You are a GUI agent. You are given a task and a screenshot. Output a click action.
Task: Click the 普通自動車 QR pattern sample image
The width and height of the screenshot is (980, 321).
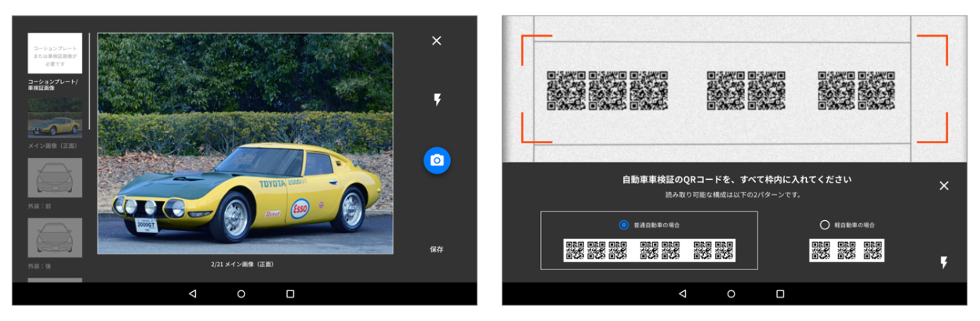pyautogui.click(x=649, y=250)
